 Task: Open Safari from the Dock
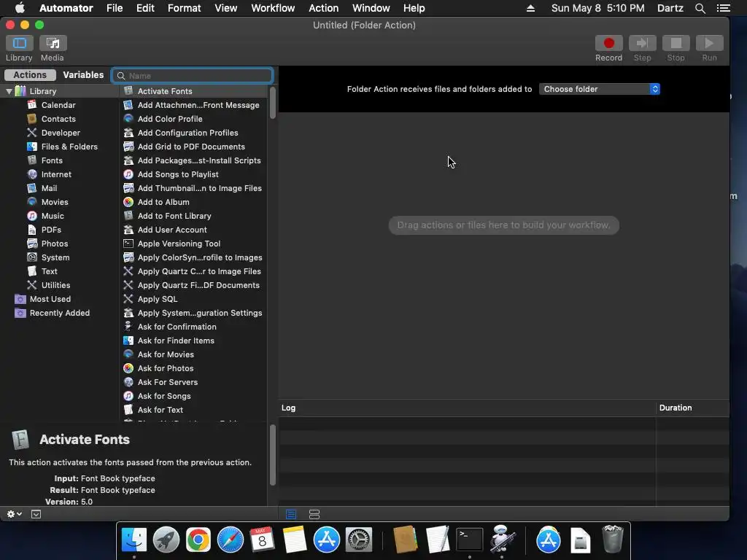tap(230, 540)
